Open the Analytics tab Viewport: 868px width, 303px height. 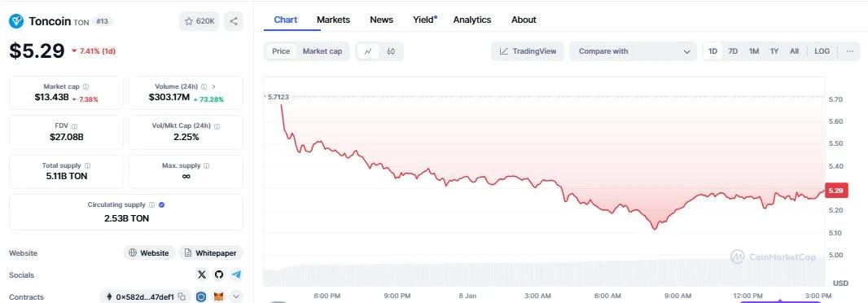pyautogui.click(x=472, y=20)
